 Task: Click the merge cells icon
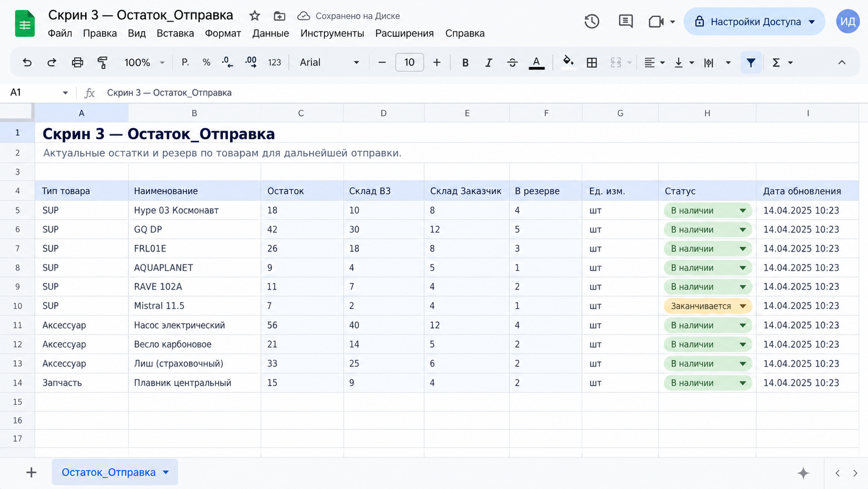click(x=616, y=62)
